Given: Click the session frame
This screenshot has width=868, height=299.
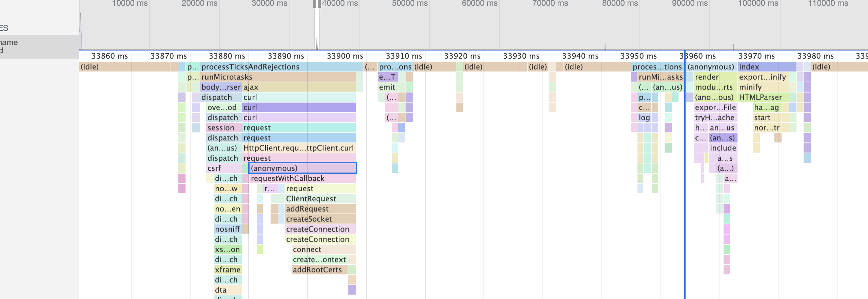Looking at the screenshot, I should click(224, 128).
